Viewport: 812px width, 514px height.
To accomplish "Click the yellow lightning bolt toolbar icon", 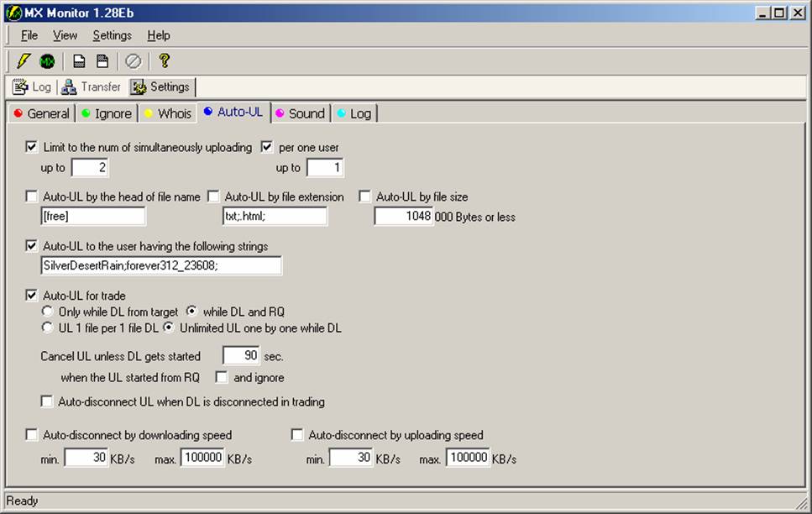I will 23,61.
